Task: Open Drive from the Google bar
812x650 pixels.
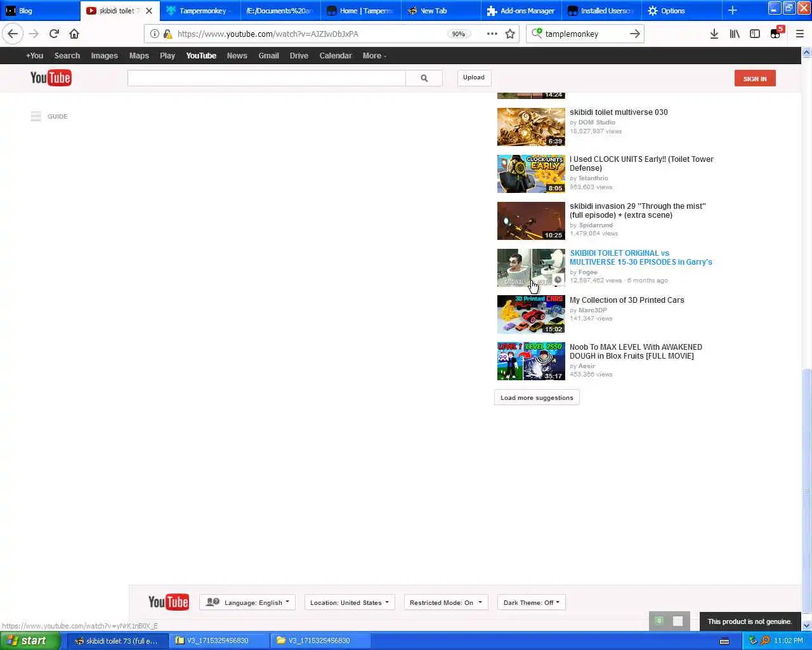Action: pos(299,56)
